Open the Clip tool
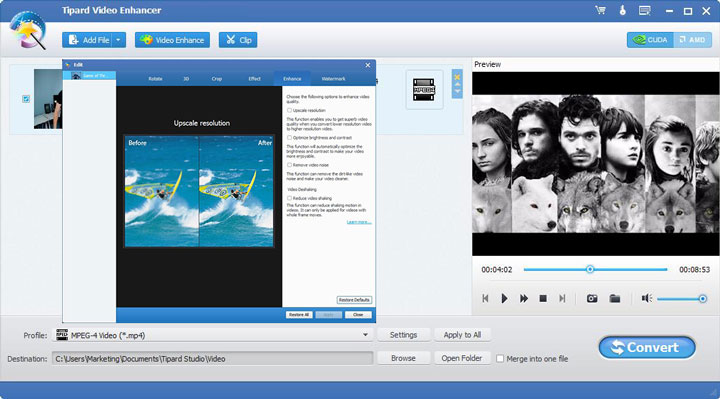720x399 pixels. (238, 40)
